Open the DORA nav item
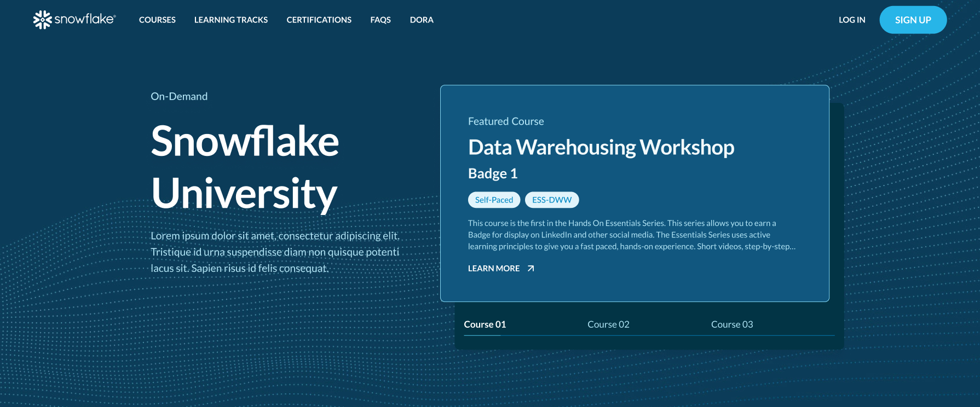 point(422,20)
